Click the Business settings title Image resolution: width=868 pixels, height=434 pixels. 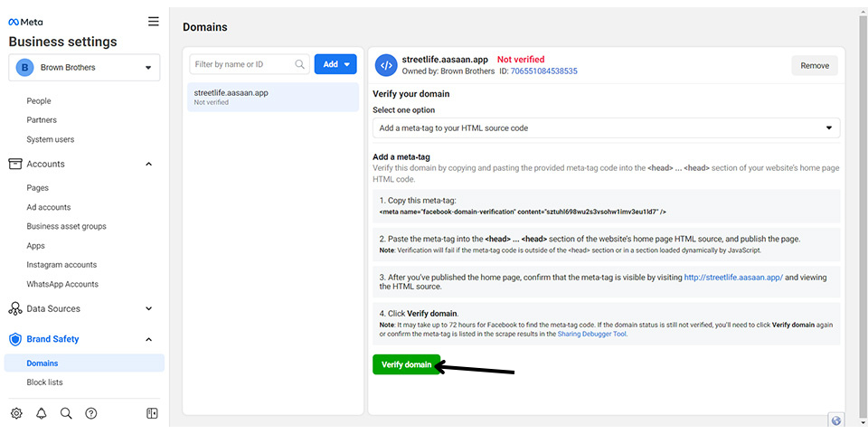click(63, 42)
